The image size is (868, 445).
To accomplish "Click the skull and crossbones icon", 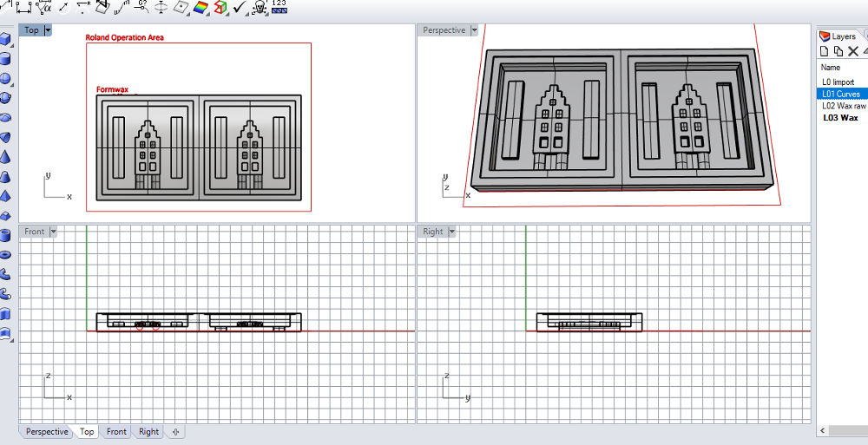I will (x=259, y=7).
